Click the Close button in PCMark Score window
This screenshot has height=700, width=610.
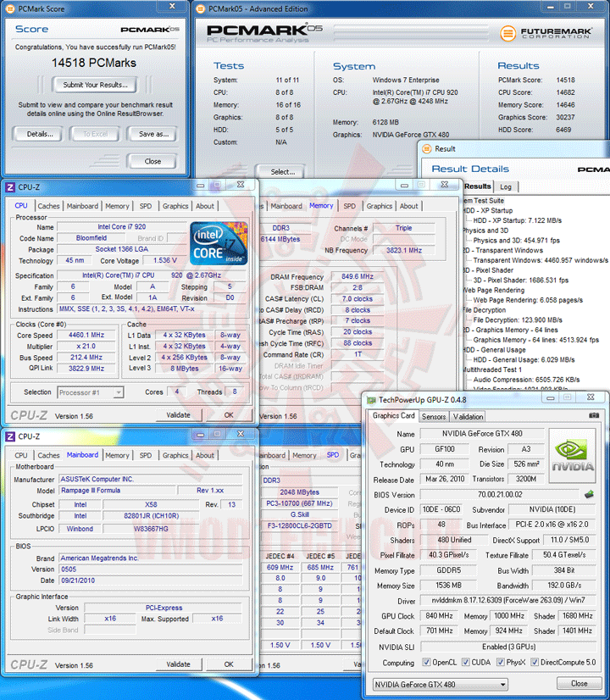[x=152, y=161]
